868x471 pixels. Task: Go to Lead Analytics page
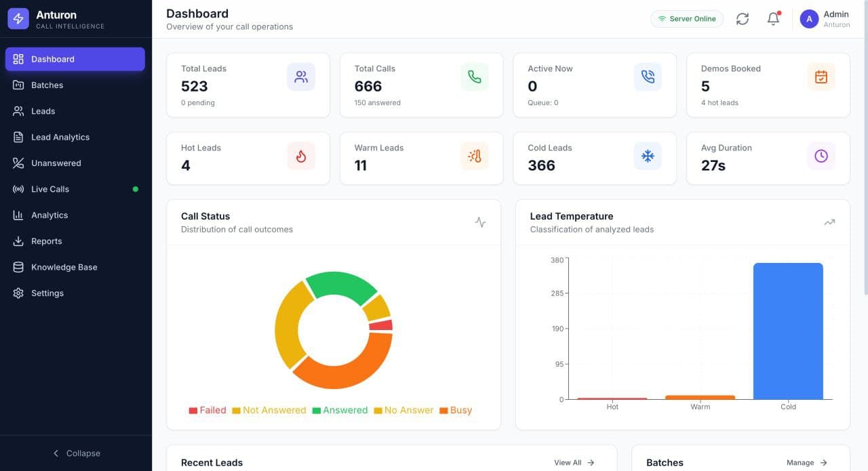click(x=60, y=137)
